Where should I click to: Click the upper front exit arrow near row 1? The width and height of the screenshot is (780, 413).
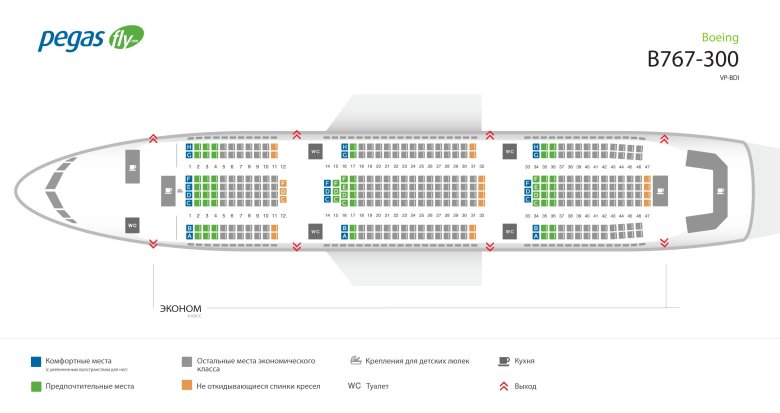tap(152, 138)
